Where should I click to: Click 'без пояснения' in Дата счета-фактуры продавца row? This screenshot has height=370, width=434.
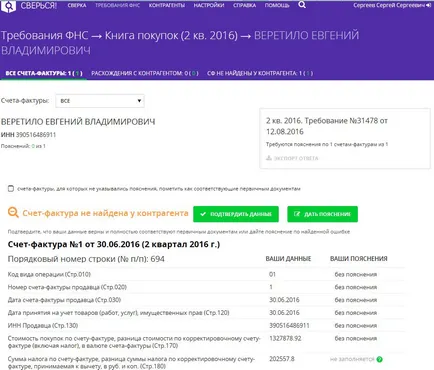(356, 300)
